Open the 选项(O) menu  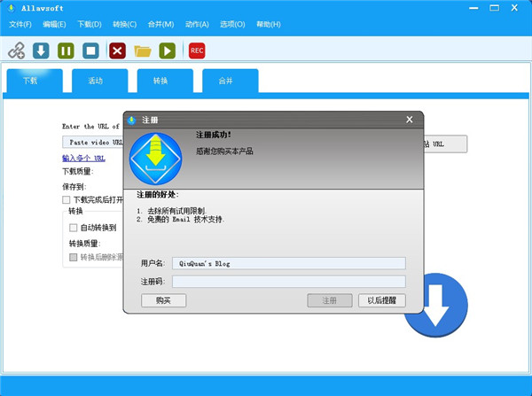coord(232,25)
